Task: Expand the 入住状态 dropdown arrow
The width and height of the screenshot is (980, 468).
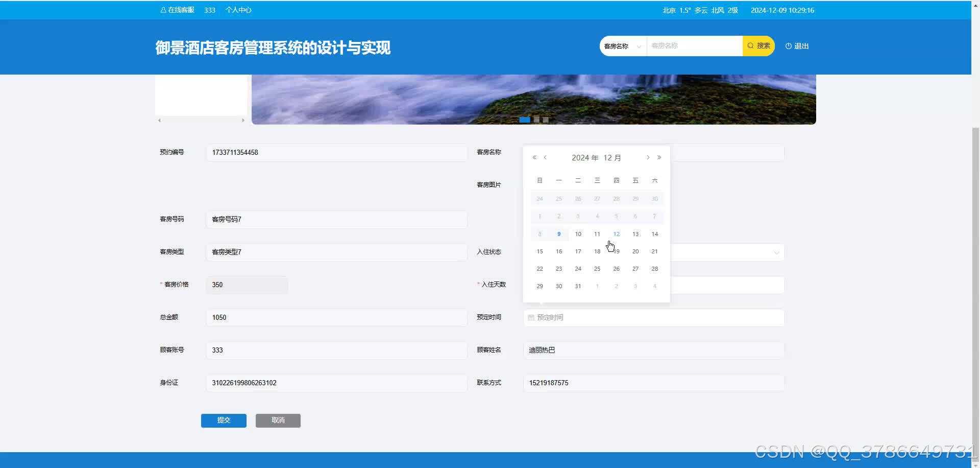Action: point(776,252)
